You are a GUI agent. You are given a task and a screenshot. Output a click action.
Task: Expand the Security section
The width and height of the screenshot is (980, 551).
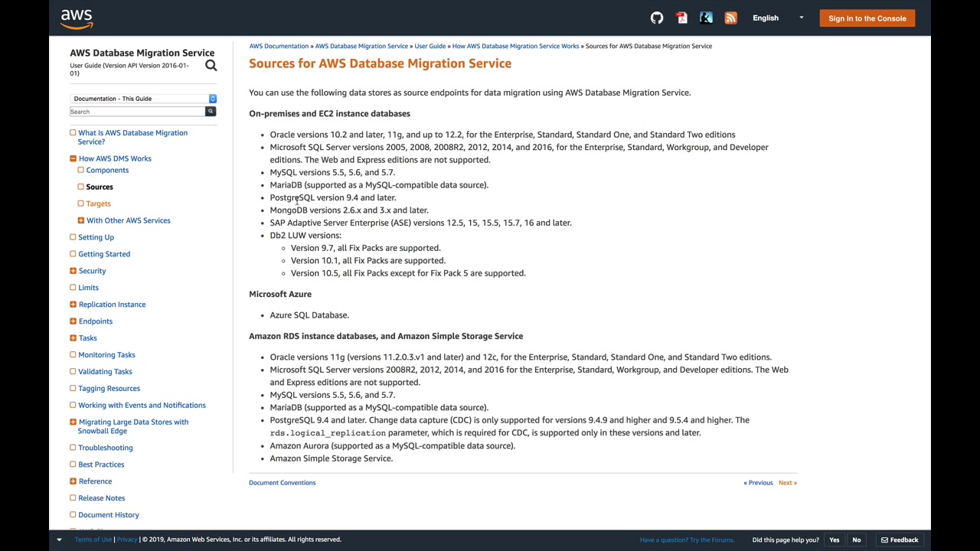click(x=73, y=271)
